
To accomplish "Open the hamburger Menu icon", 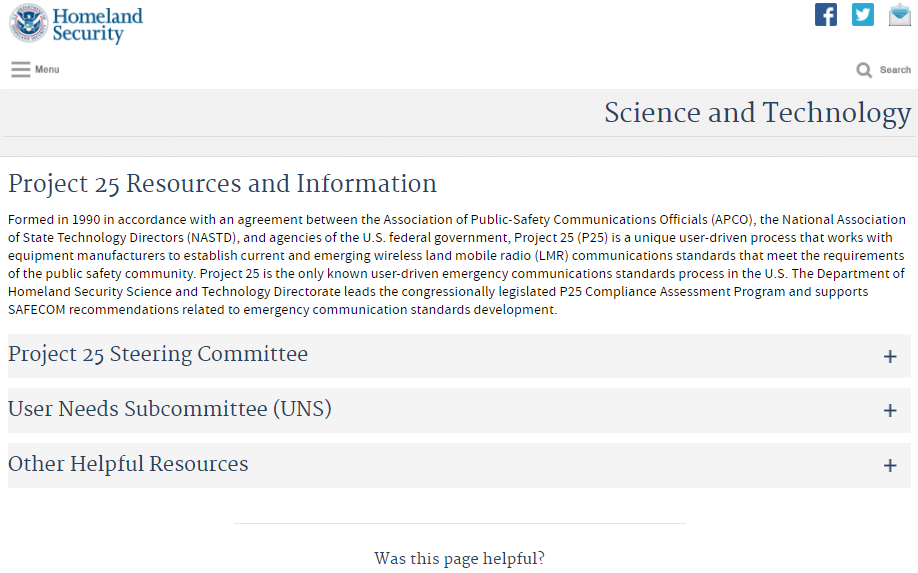I will point(20,69).
